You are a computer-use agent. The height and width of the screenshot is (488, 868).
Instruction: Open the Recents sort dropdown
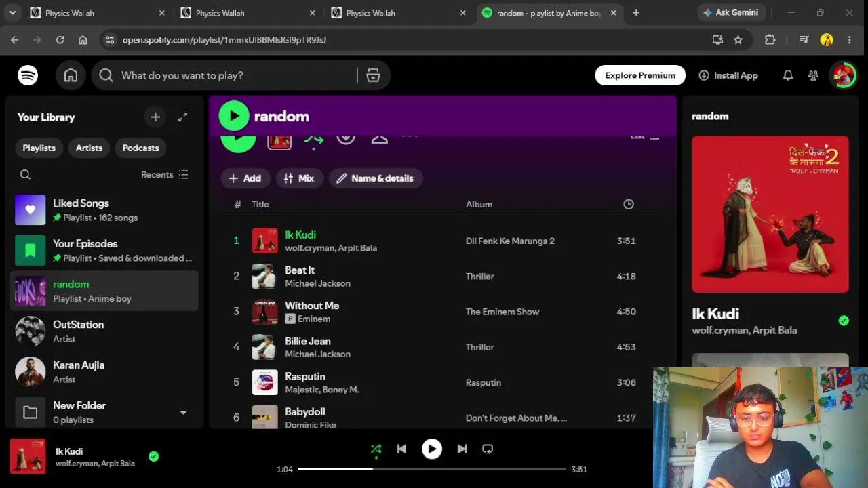[x=165, y=175]
